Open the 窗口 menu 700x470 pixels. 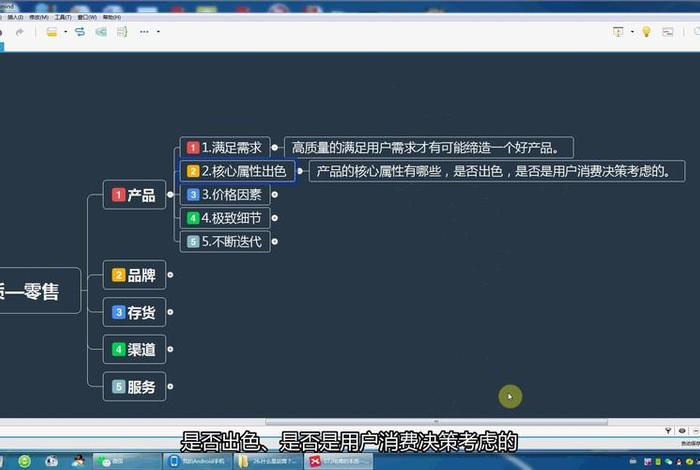tap(87, 17)
